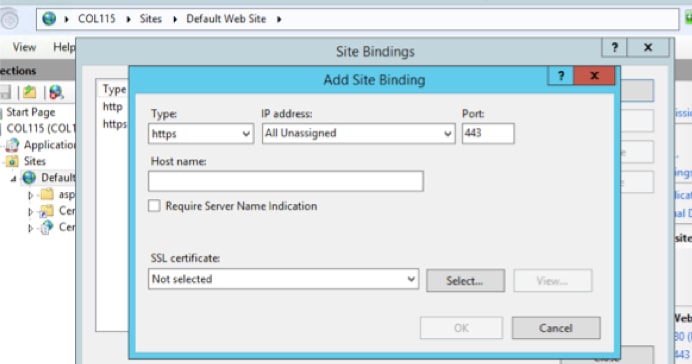Click the View... certificate button

[x=553, y=281]
